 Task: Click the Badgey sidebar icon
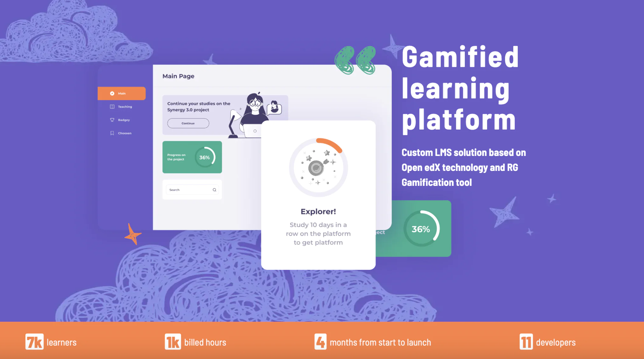coord(112,119)
